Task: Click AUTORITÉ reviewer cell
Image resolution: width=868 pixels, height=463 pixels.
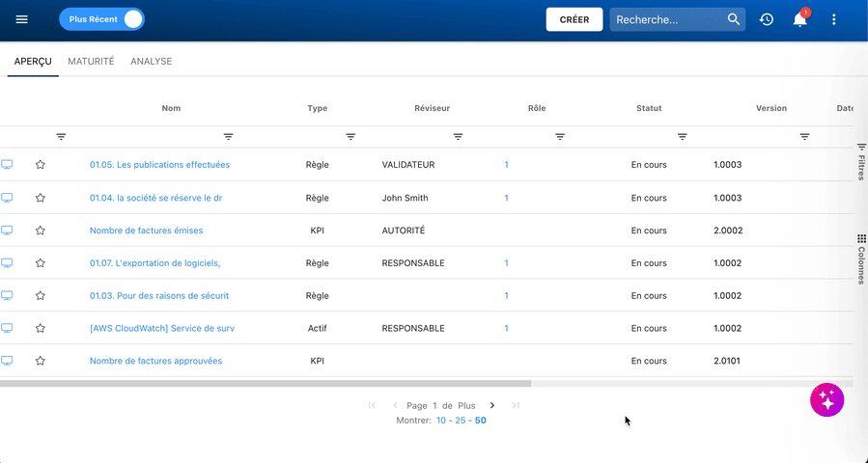Action: click(403, 231)
